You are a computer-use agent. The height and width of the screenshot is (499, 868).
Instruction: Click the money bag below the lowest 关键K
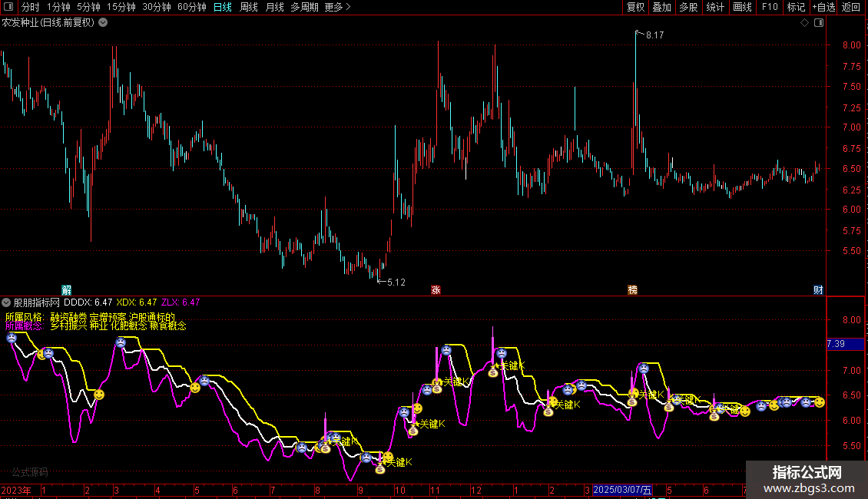(x=379, y=469)
